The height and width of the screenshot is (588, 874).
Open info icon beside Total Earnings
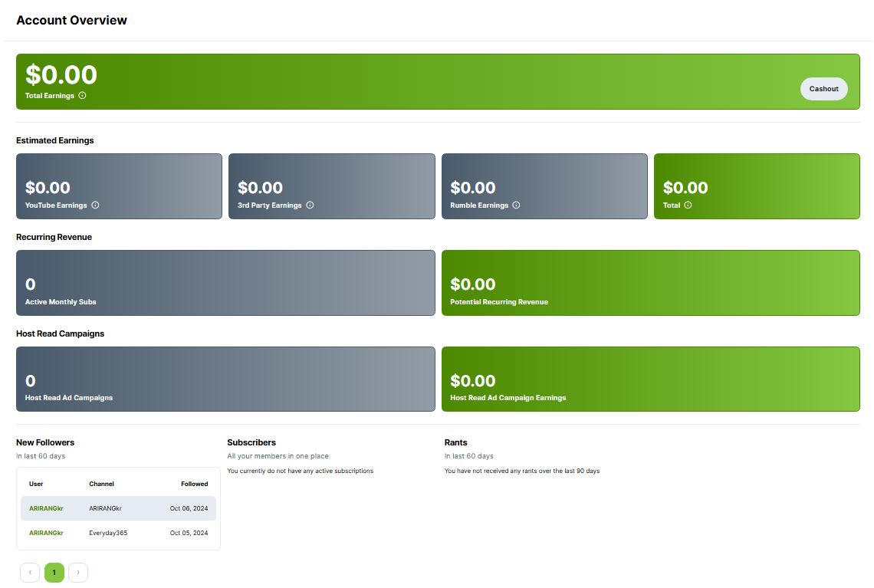pyautogui.click(x=82, y=95)
